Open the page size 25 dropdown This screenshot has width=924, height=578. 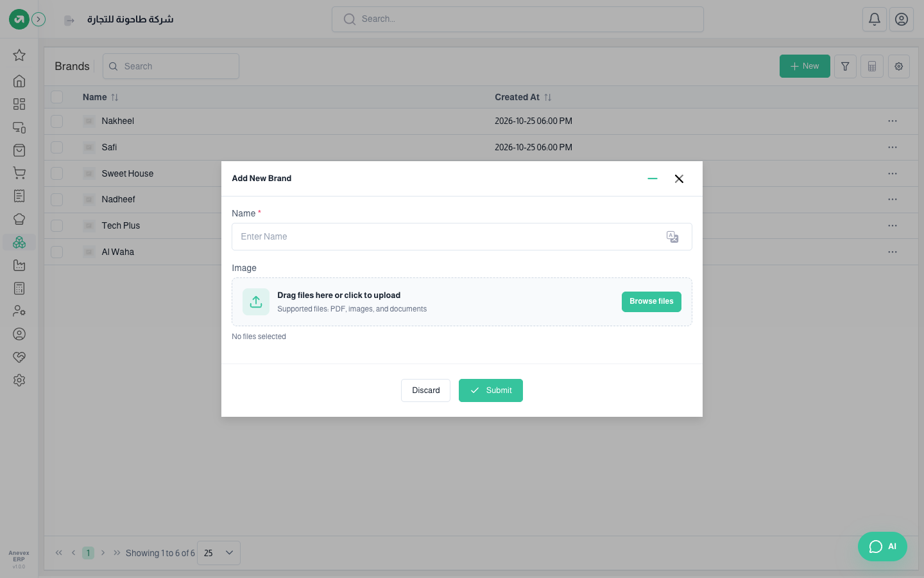[219, 553]
